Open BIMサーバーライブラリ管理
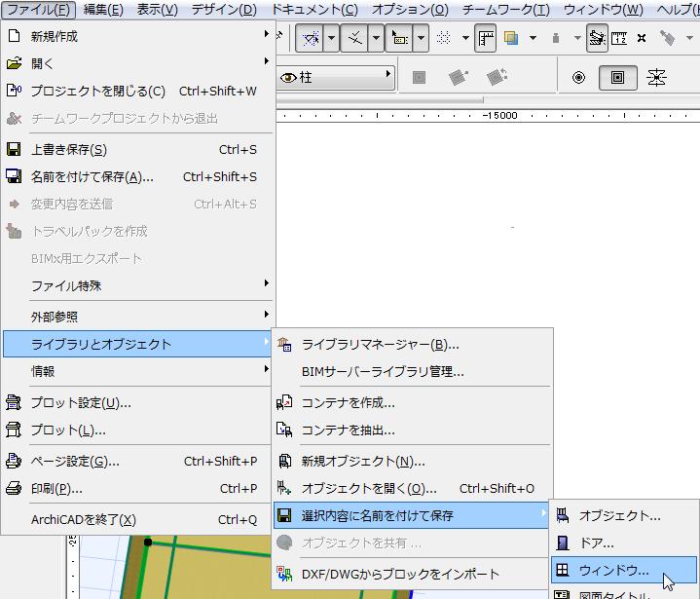 pos(412,371)
